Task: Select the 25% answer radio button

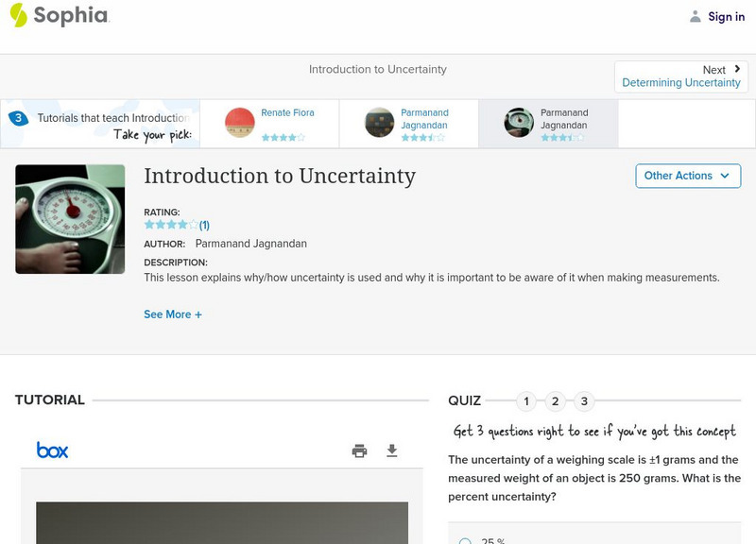Action: pos(464,539)
